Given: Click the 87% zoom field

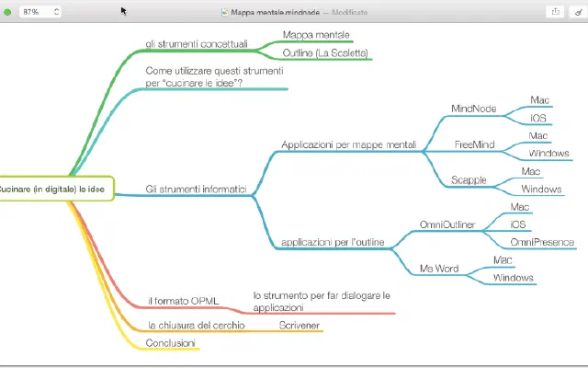Looking at the screenshot, I should coord(40,12).
